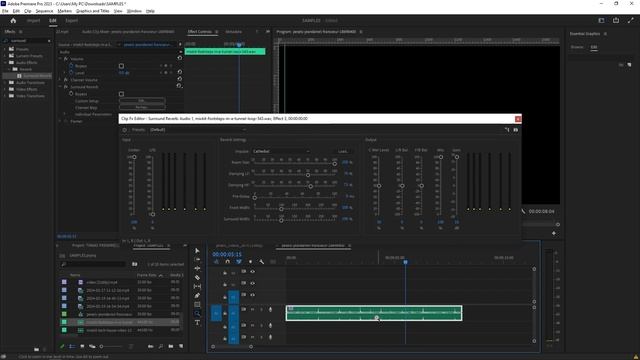Click Room Size slider handle
Screen dimensions: 640x360
pyautogui.click(x=334, y=164)
